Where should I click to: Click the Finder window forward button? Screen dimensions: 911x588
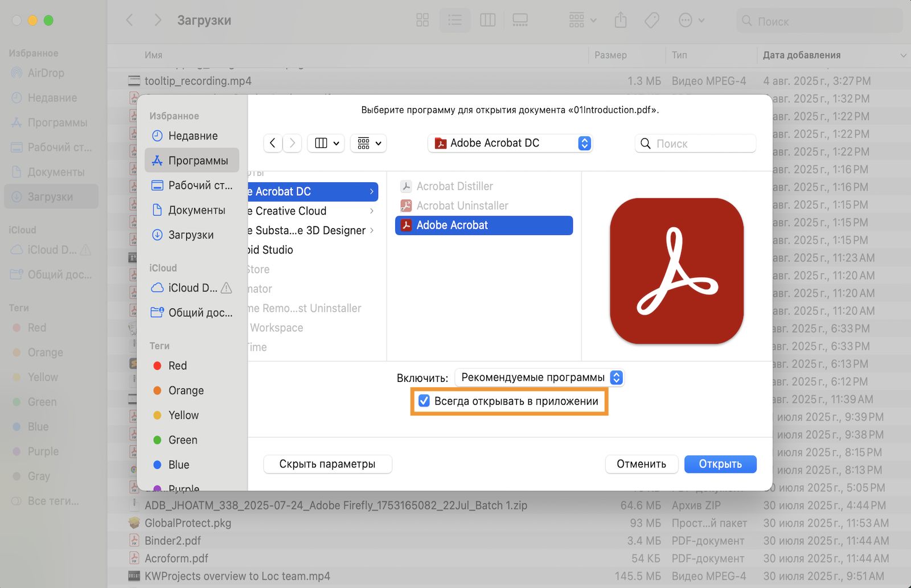pyautogui.click(x=158, y=20)
